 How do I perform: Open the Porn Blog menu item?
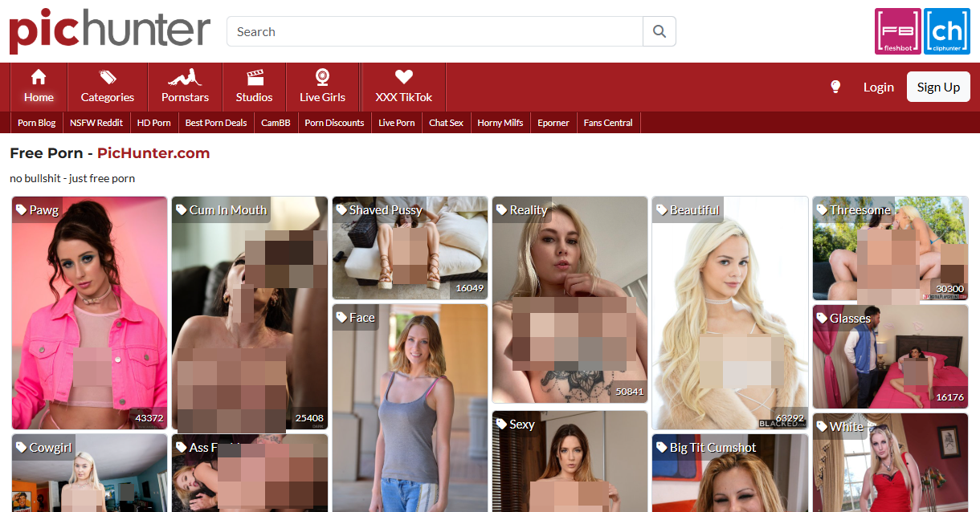point(37,123)
